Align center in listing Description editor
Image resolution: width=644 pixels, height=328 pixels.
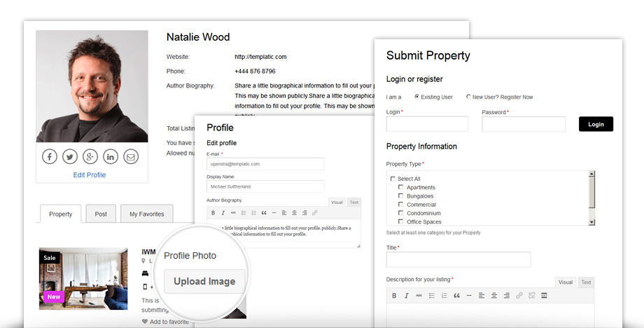pos(494,296)
